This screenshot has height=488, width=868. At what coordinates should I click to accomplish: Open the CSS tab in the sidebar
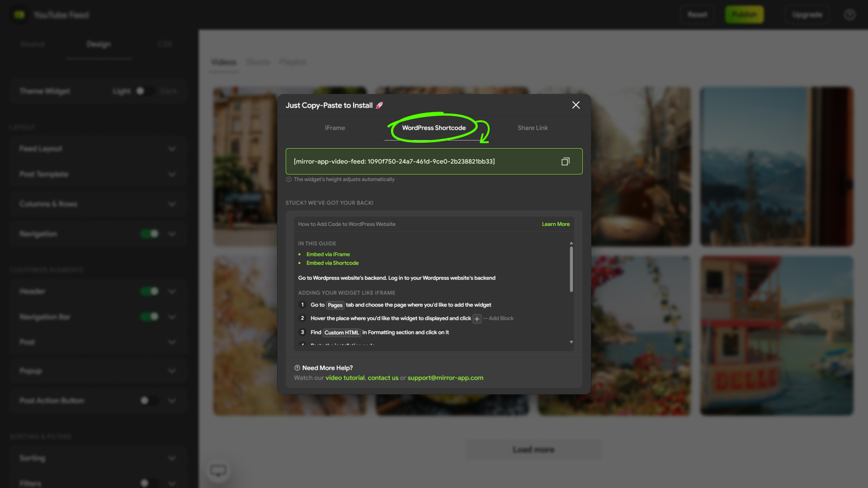tap(165, 44)
